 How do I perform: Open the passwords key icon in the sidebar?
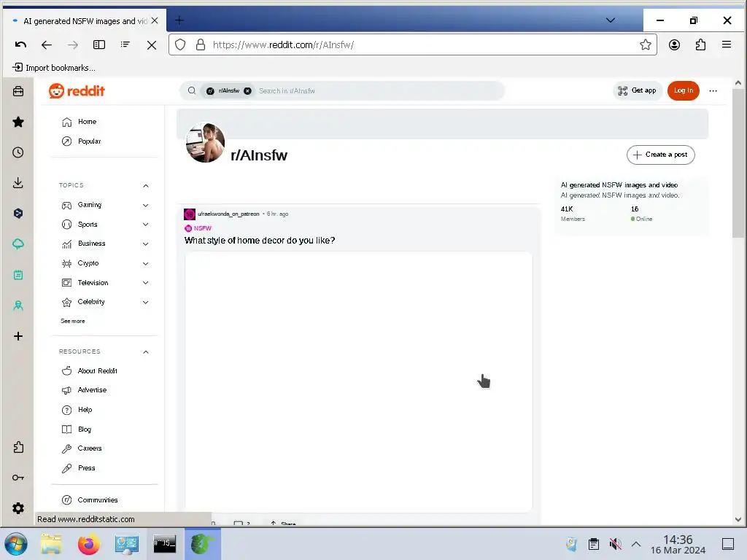pos(18,478)
